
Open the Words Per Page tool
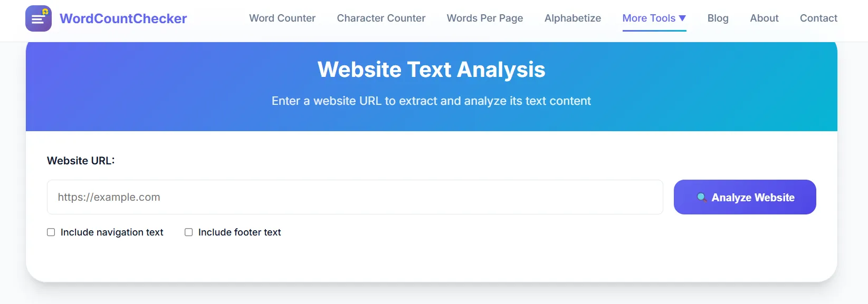point(485,18)
